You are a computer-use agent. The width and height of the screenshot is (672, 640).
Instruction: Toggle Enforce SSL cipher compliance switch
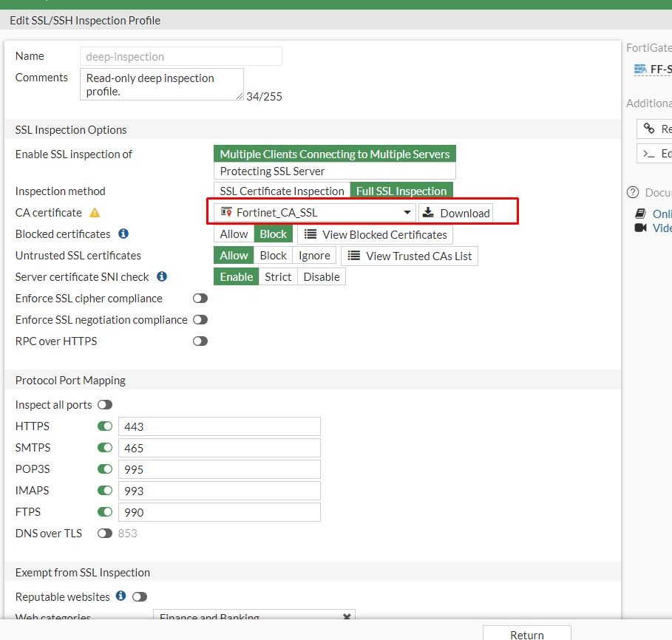200,299
